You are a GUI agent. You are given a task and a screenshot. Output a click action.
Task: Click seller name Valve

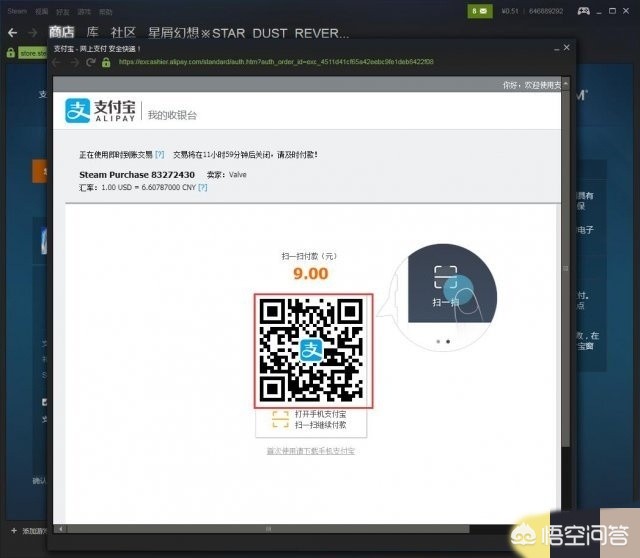(238, 175)
